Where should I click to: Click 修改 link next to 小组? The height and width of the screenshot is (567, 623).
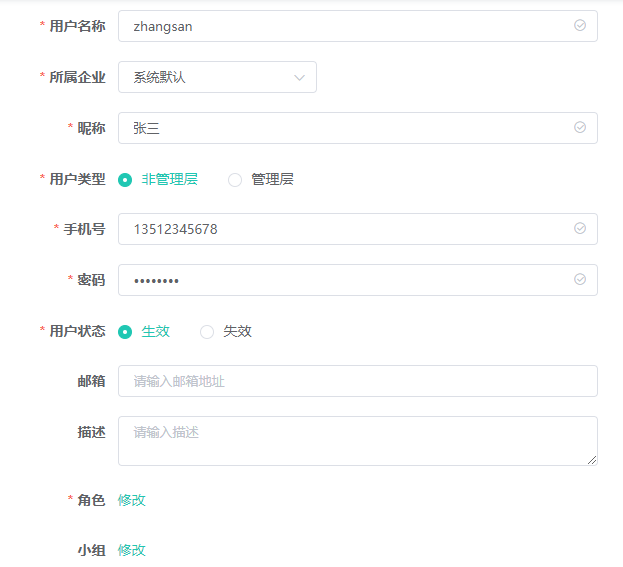coord(132,550)
